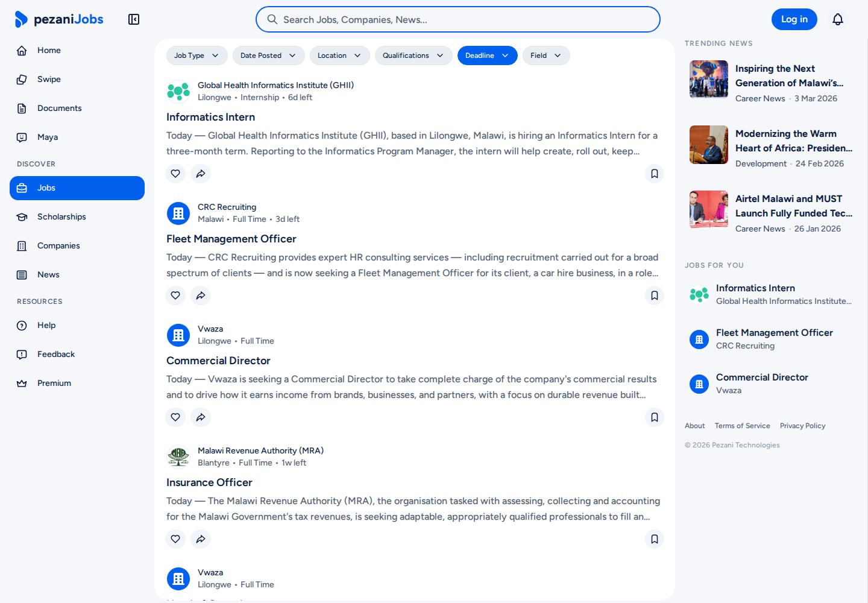Share the Informatics Intern job
The height and width of the screenshot is (603, 868).
(x=201, y=174)
